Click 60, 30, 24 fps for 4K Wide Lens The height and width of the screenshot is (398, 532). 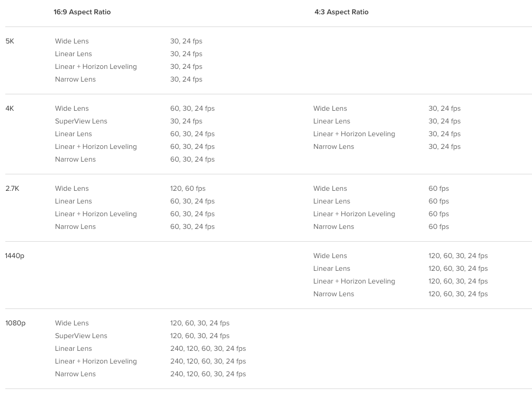[x=192, y=108]
